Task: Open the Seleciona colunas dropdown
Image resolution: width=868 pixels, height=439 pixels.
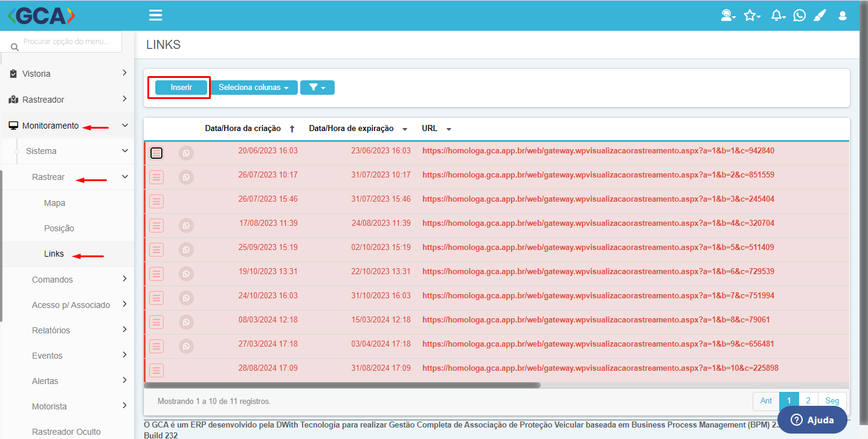Action: 254,88
